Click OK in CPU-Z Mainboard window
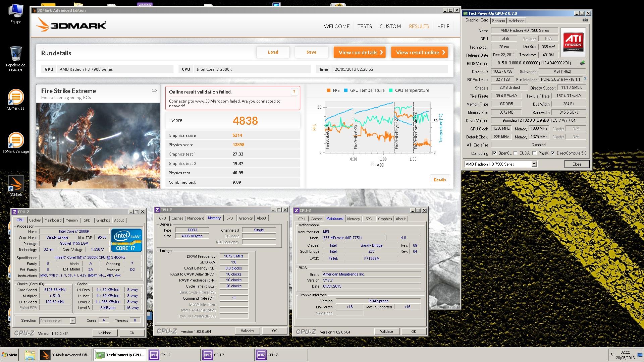644x362 pixels. click(x=413, y=331)
